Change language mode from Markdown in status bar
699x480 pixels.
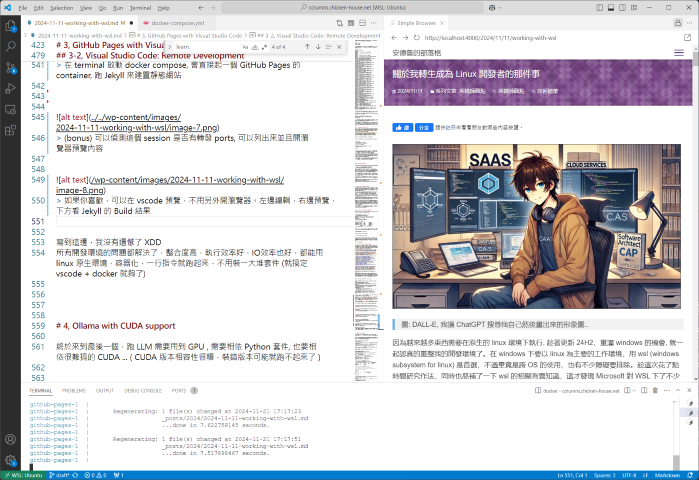click(x=667, y=475)
